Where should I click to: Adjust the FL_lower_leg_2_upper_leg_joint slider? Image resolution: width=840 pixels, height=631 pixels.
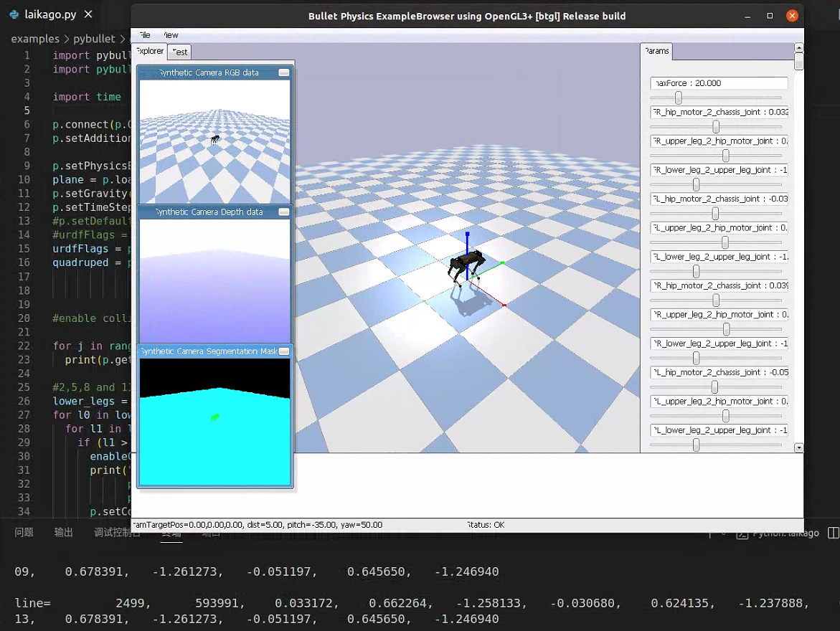(x=696, y=272)
